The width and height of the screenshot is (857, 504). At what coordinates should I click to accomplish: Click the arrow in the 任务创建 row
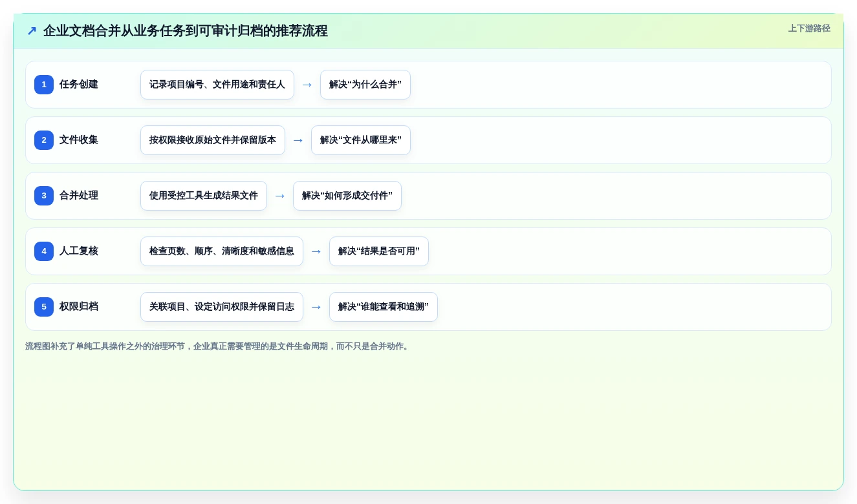[x=307, y=85]
